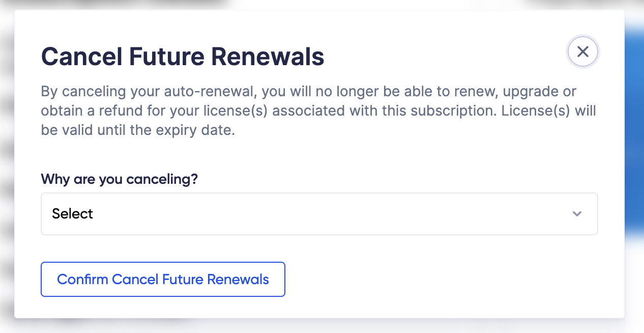Viewport: 644px width, 333px height.
Task: Click the "Why are you canceling?" label
Action: pyautogui.click(x=119, y=179)
